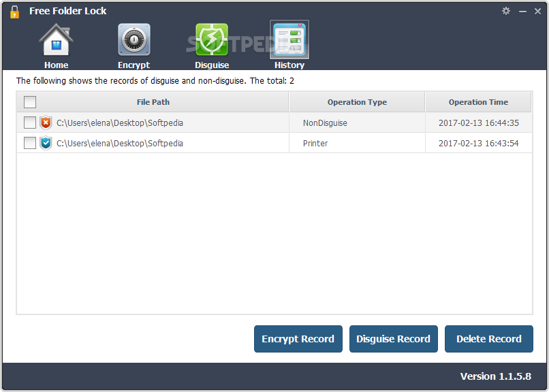The height and width of the screenshot is (392, 549).
Task: Click the Delete Record button
Action: pos(489,339)
